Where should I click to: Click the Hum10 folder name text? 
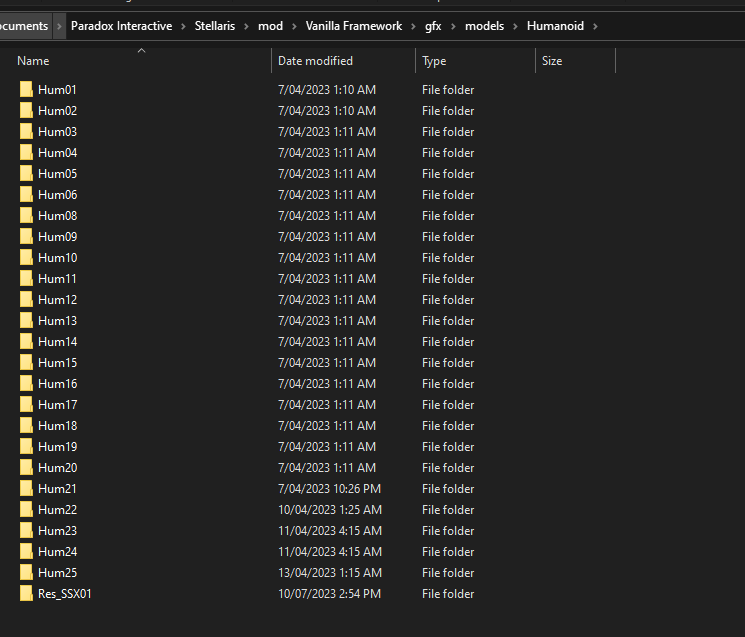pyautogui.click(x=57, y=257)
